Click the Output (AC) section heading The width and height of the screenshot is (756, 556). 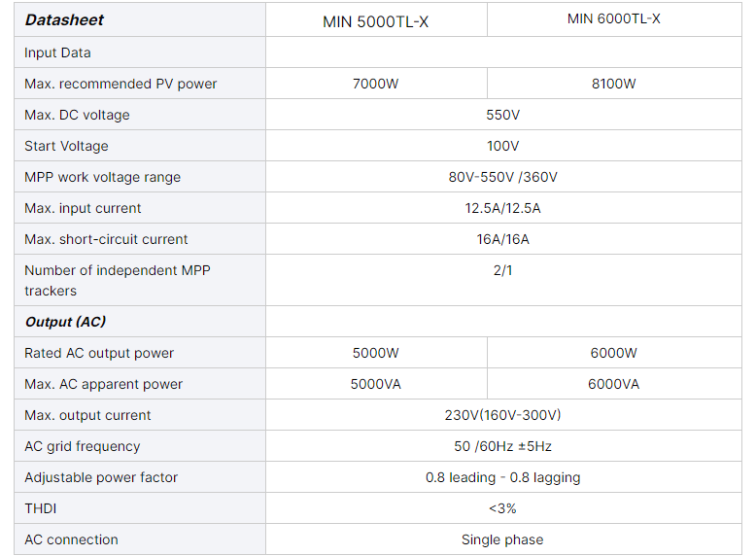click(65, 322)
